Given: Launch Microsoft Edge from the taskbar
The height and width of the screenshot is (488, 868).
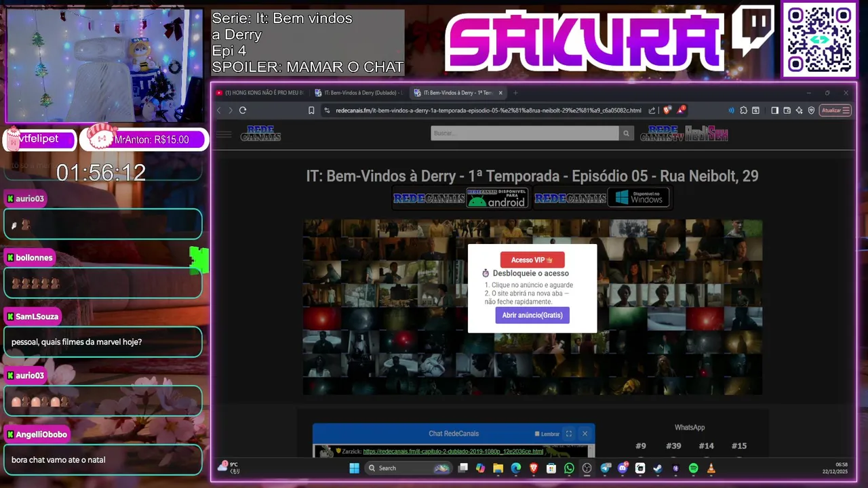Looking at the screenshot, I should pyautogui.click(x=516, y=468).
